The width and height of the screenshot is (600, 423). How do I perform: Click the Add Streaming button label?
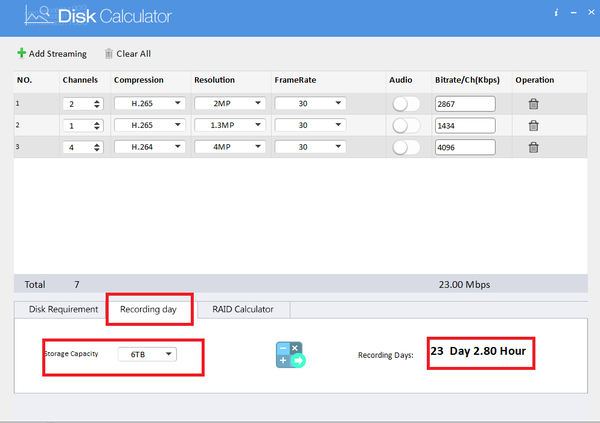tap(58, 54)
